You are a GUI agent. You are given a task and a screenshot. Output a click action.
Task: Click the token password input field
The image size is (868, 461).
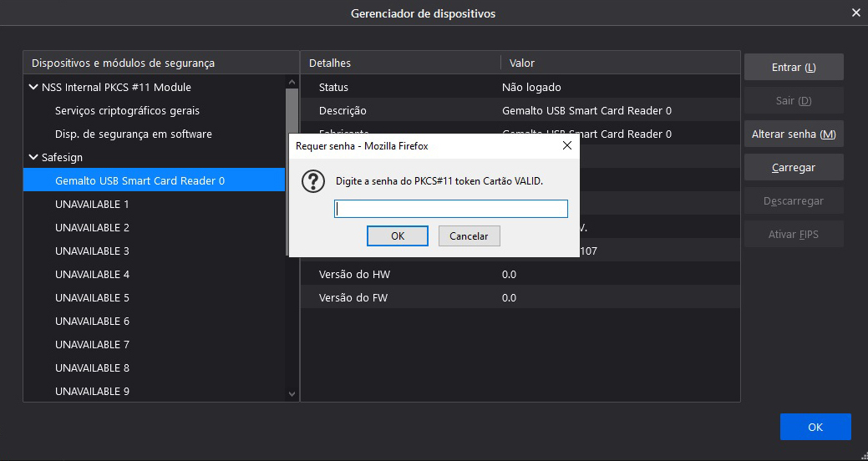coord(451,209)
